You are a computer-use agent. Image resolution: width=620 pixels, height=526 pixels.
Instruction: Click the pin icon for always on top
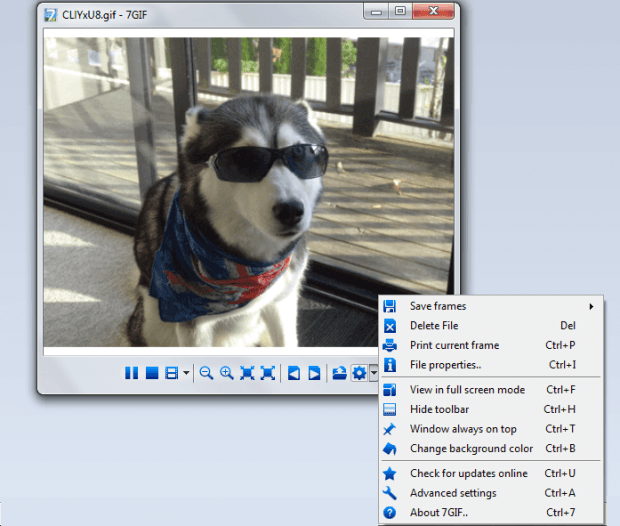[389, 429]
